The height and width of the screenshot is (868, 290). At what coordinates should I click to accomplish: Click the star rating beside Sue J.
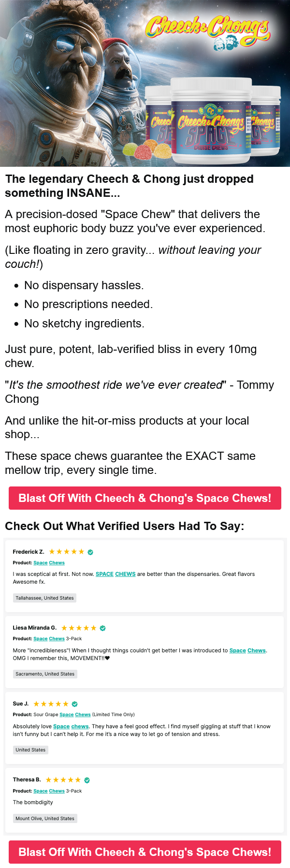point(51,704)
